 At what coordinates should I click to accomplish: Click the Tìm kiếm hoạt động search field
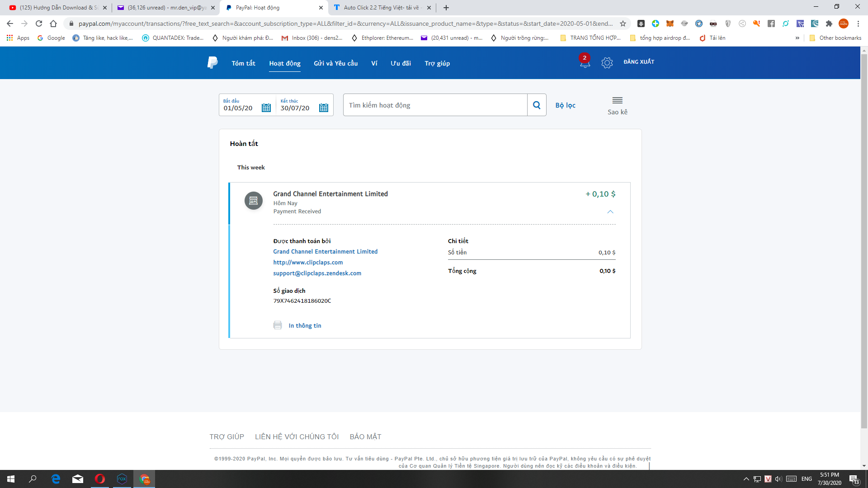pyautogui.click(x=435, y=105)
